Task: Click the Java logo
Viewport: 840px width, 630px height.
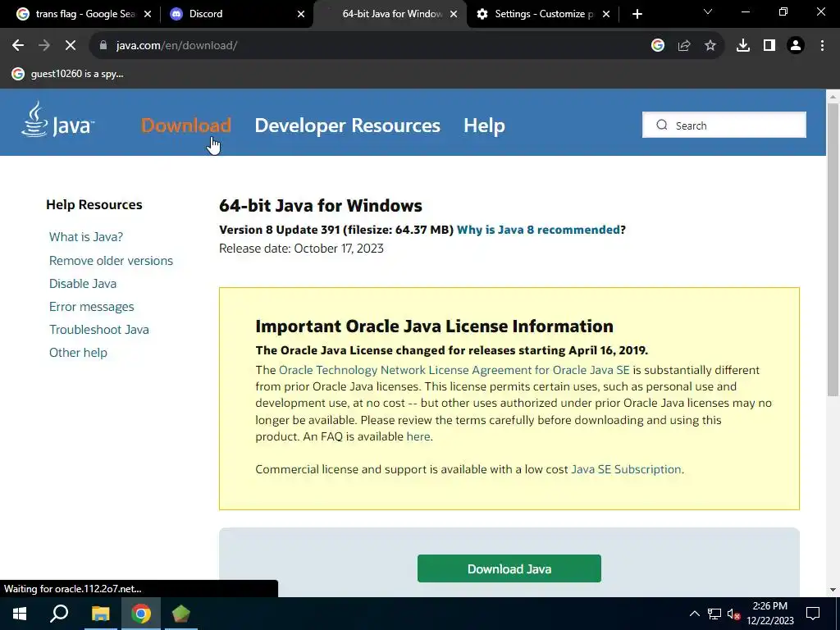Action: pyautogui.click(x=58, y=120)
